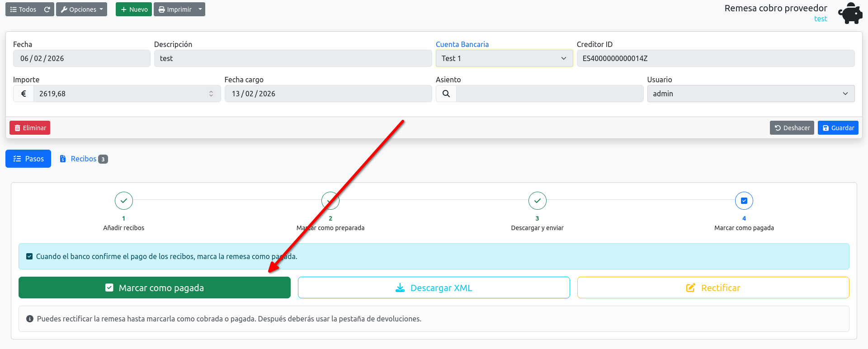
Task: Click the euro symbol beside Importe
Action: [24, 94]
